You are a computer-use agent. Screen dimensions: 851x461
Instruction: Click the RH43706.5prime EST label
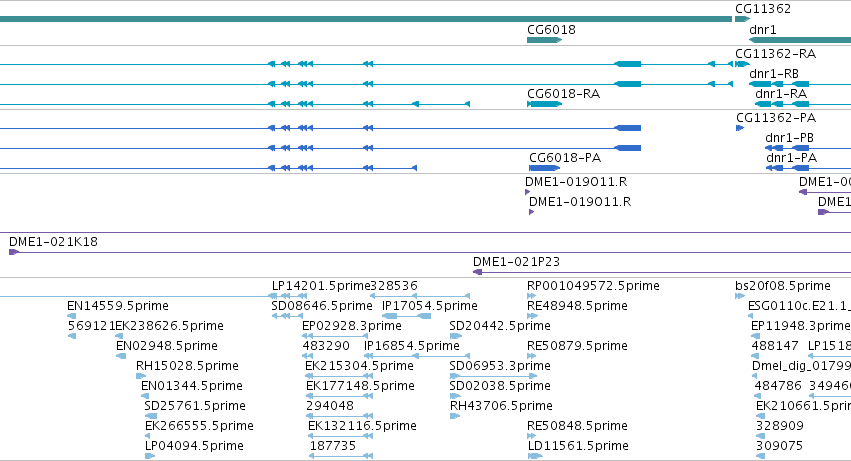[x=501, y=406]
